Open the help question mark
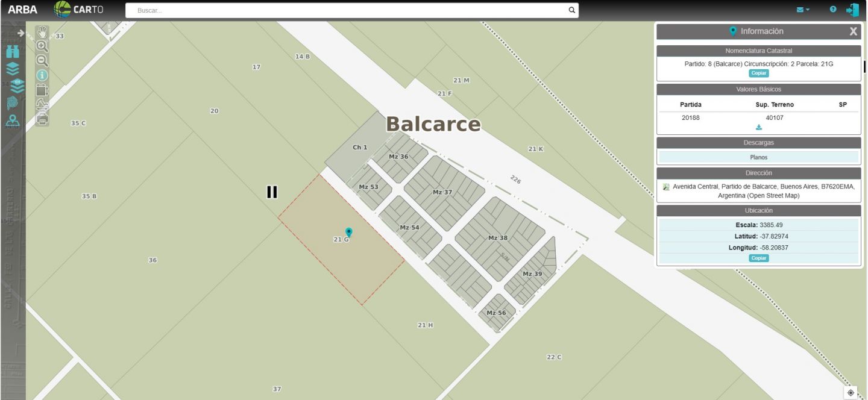This screenshot has height=400, width=868. pyautogui.click(x=833, y=10)
